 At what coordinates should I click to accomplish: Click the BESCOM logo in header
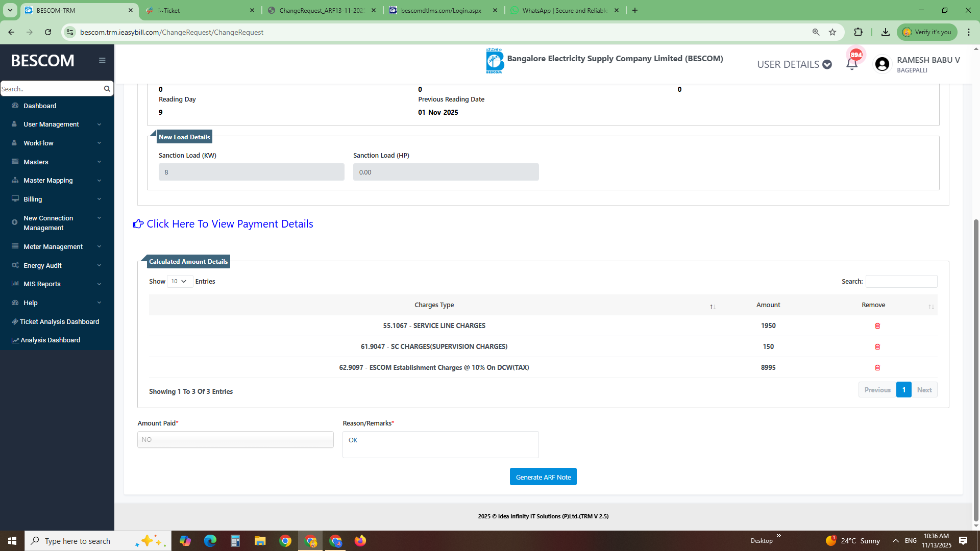[x=495, y=61]
